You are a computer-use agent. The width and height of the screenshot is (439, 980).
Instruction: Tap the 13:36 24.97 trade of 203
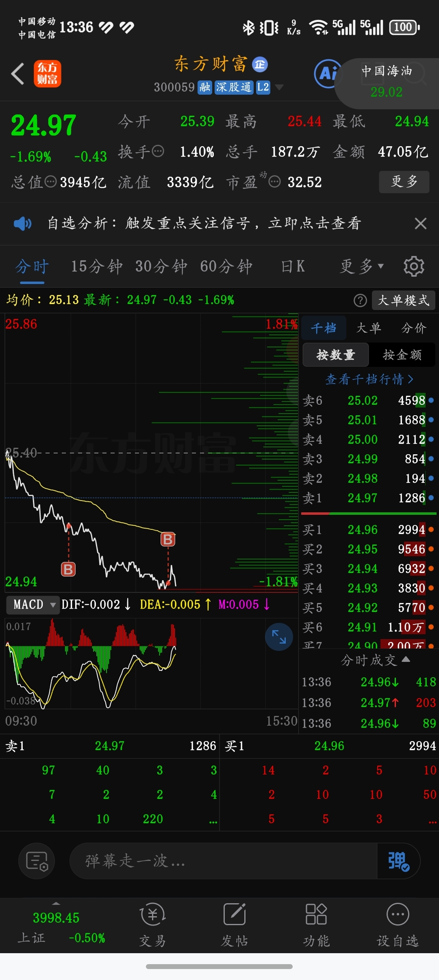[369, 702]
